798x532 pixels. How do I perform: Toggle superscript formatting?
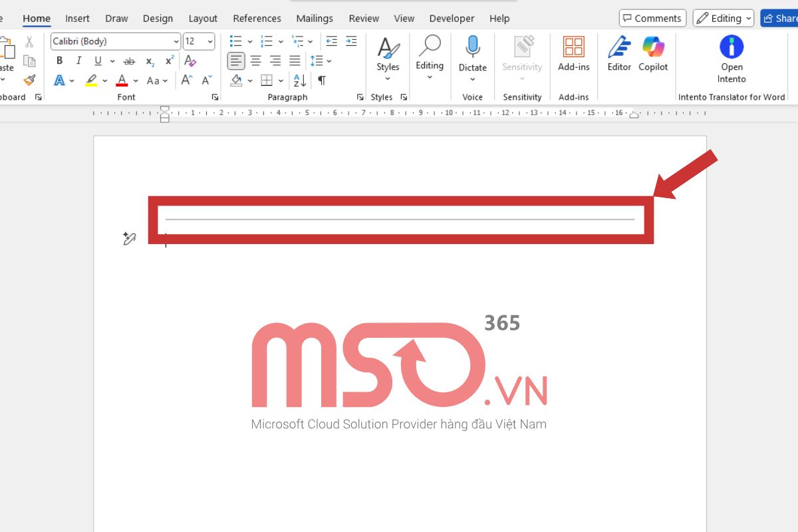click(170, 61)
